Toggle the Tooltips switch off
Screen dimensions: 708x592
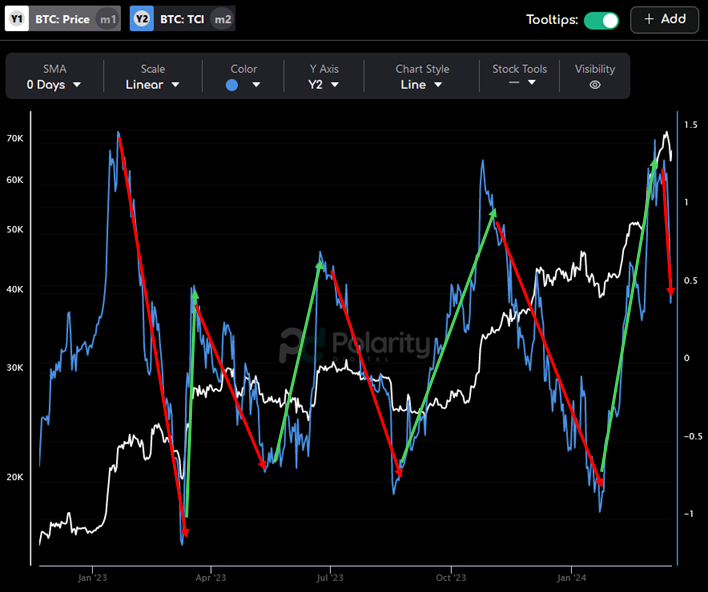pos(601,20)
